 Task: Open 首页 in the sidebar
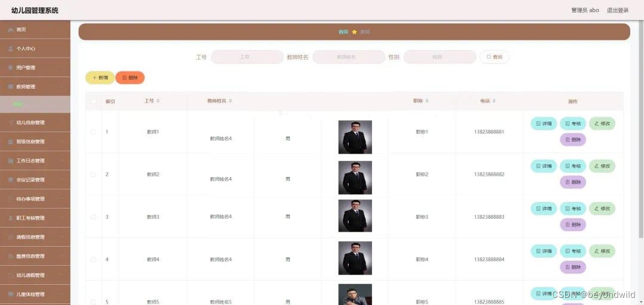35,30
